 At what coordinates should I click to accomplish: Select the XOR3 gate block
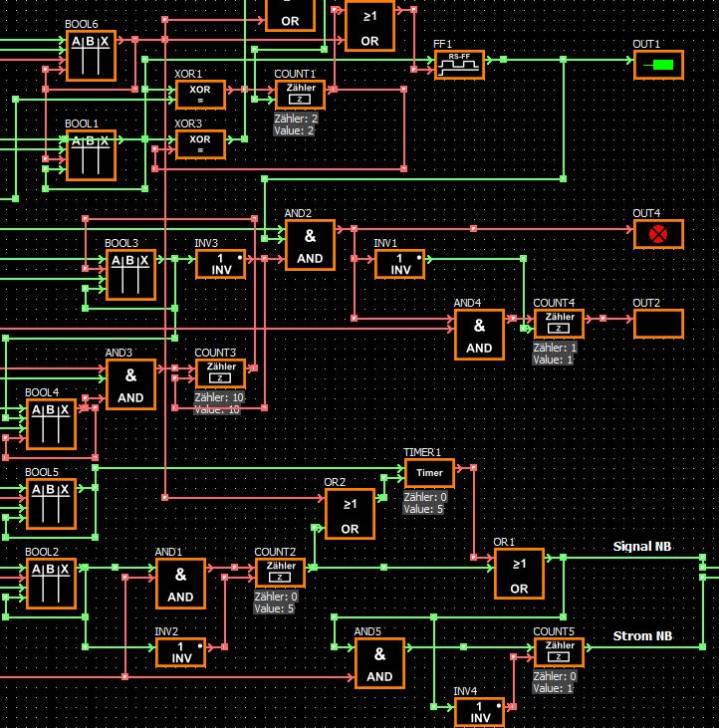(200, 144)
